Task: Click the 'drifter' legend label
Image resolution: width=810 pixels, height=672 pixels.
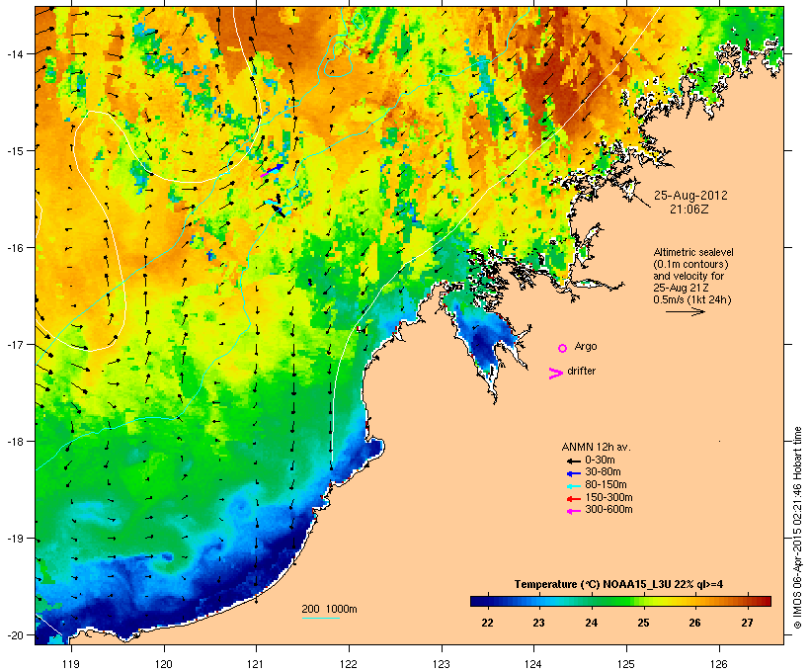Action: point(581,372)
